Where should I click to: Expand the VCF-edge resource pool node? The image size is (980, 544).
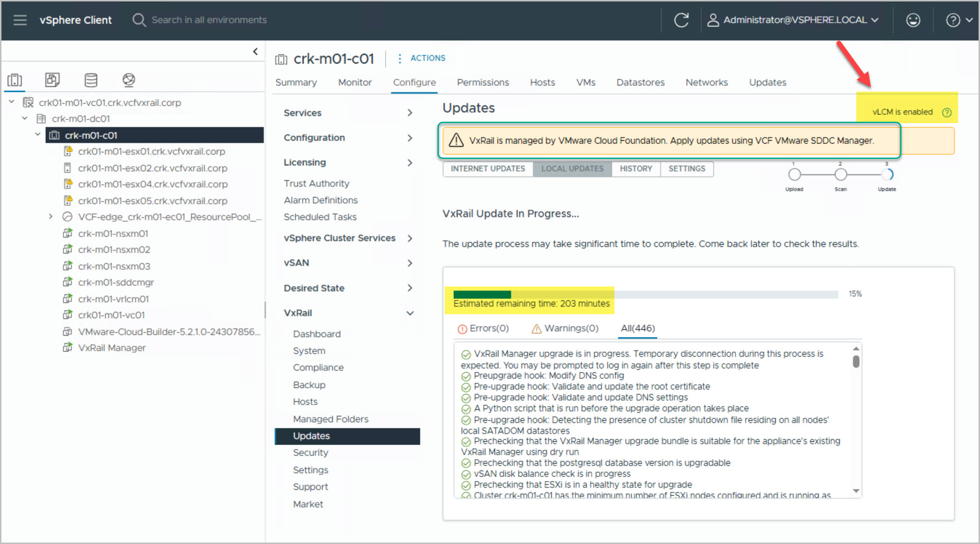pos(50,217)
